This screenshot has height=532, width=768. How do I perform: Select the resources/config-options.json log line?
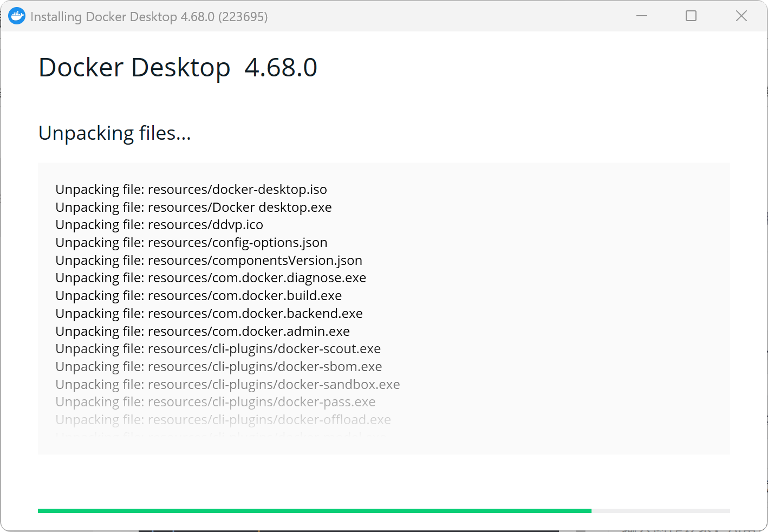(191, 243)
